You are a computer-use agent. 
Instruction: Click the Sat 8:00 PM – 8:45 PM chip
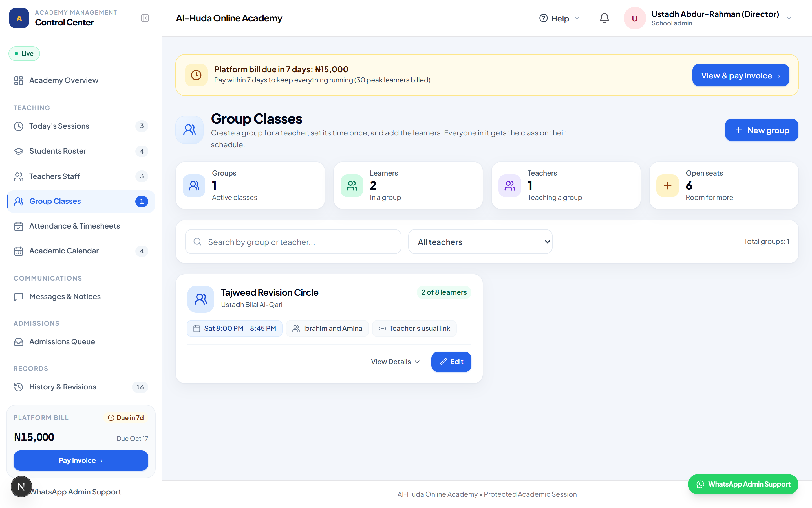(x=235, y=329)
